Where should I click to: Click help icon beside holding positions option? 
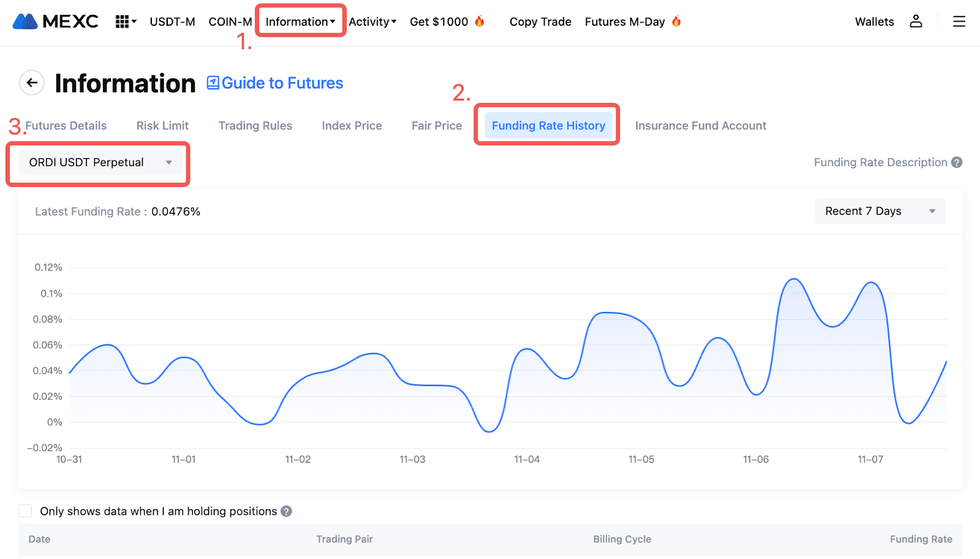point(286,511)
